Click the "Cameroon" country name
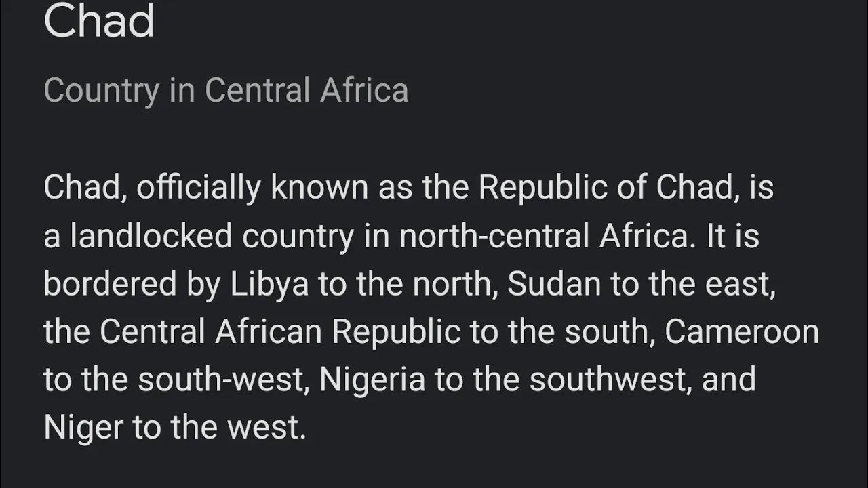 [x=742, y=332]
